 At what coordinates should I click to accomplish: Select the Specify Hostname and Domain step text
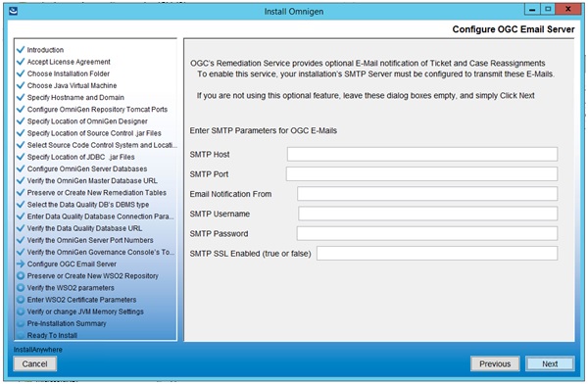(75, 98)
